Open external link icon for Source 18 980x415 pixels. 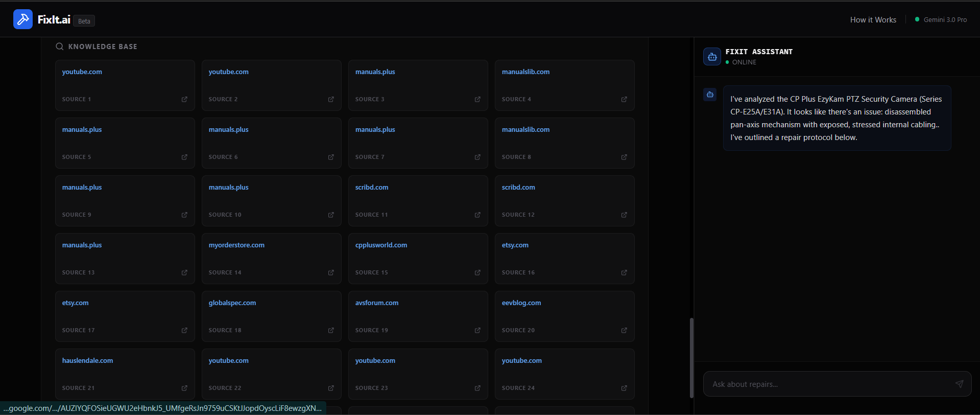pos(331,330)
